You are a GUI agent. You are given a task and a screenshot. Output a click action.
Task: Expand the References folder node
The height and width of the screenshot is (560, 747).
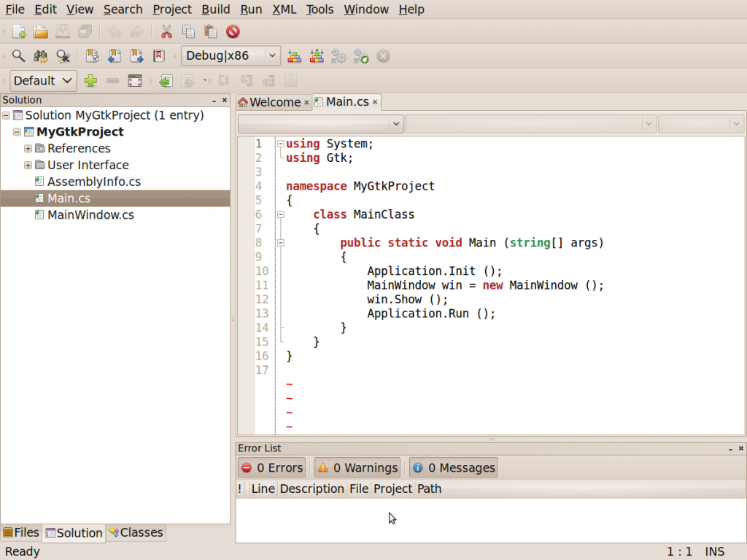28,149
